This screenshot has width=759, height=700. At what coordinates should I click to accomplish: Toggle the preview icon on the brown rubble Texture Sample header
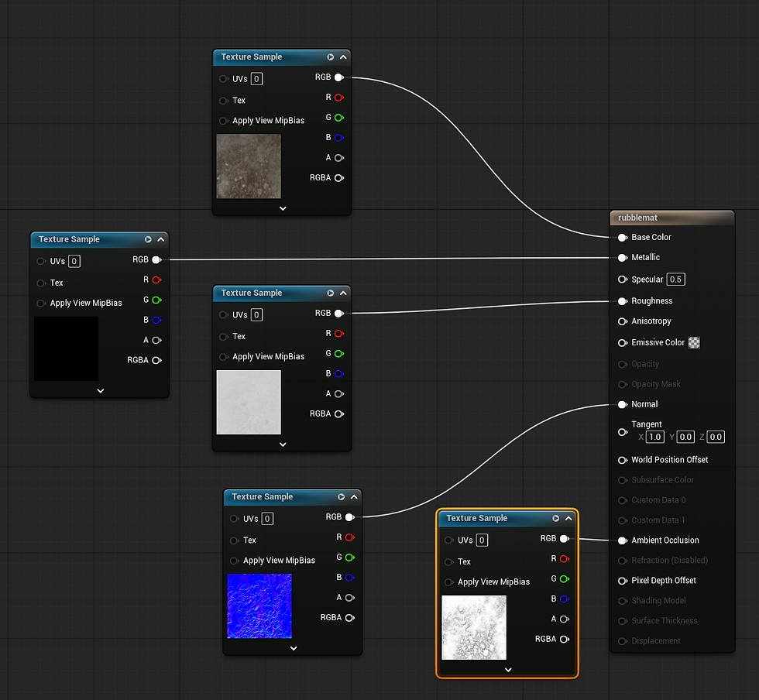coord(330,57)
